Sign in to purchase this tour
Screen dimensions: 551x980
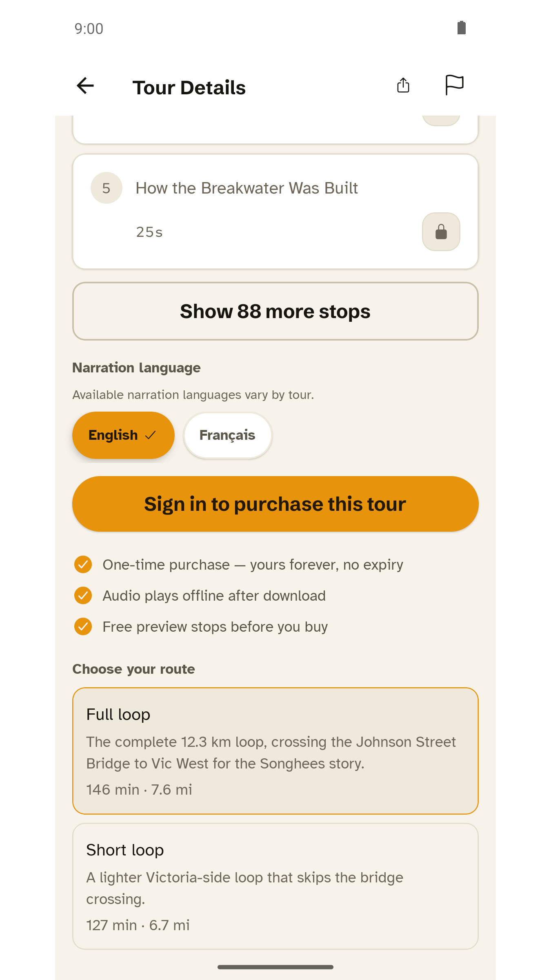pyautogui.click(x=275, y=504)
